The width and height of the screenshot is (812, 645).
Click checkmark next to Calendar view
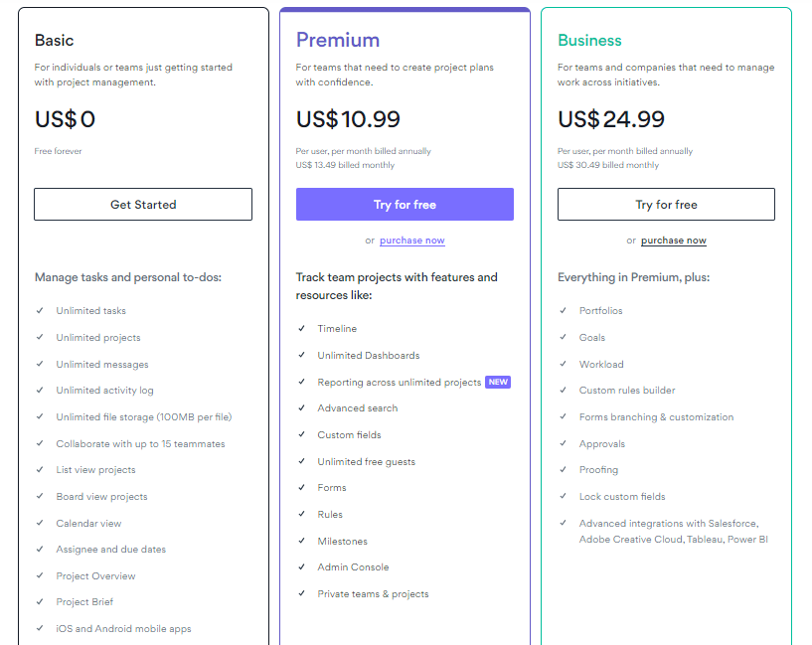pyautogui.click(x=40, y=523)
